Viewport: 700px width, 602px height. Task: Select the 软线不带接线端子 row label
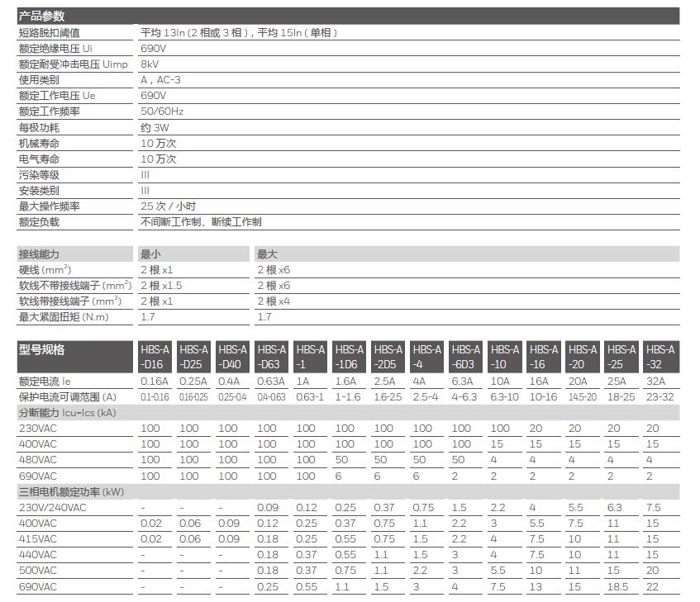tap(75, 286)
